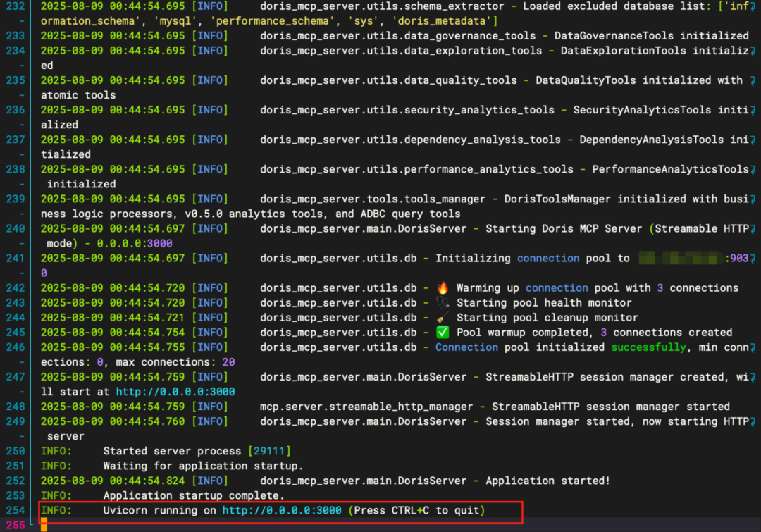Click timestamp '00:44:54.754' on line 245
The width and height of the screenshot is (761, 532).
(x=147, y=333)
